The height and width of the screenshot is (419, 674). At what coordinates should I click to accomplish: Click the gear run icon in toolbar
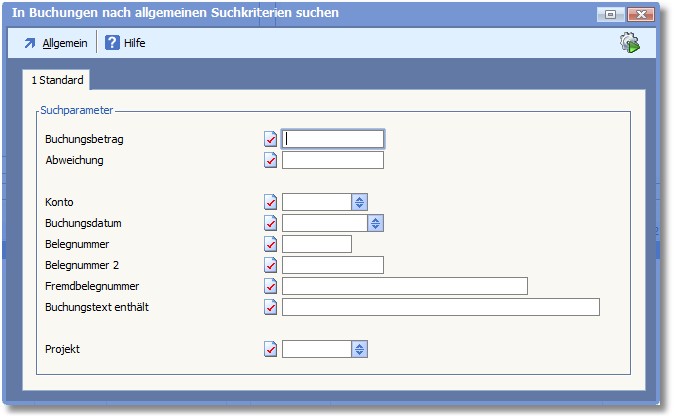tap(629, 43)
